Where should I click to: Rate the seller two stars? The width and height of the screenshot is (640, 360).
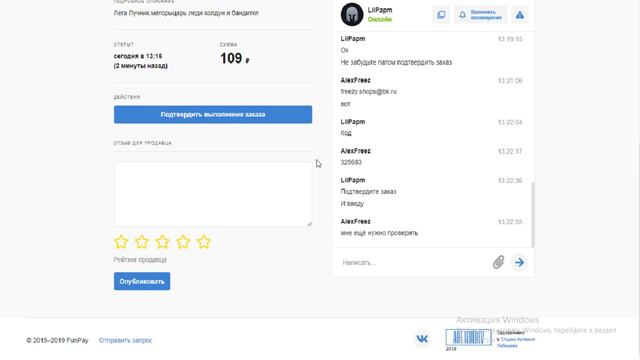pyautogui.click(x=142, y=242)
